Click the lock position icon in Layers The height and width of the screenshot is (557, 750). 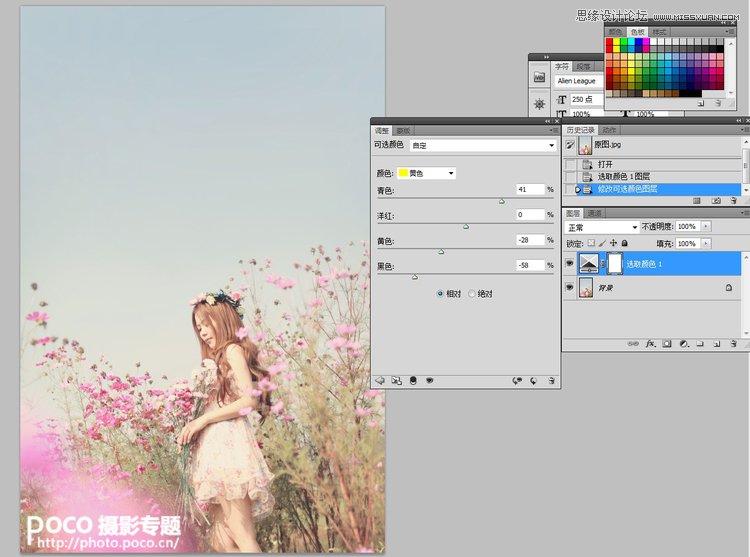click(612, 243)
